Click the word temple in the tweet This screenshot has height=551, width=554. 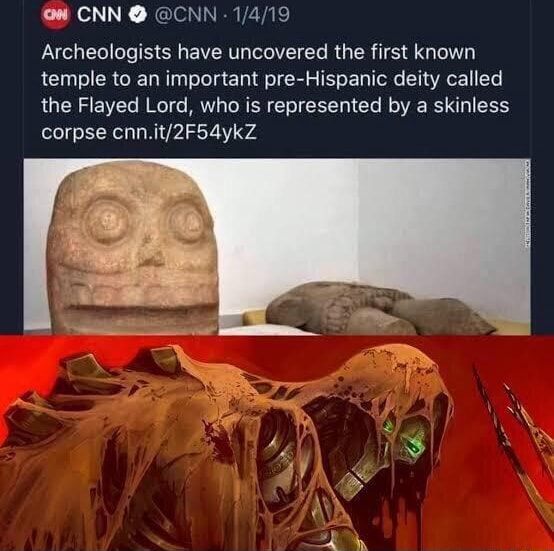coord(74,80)
